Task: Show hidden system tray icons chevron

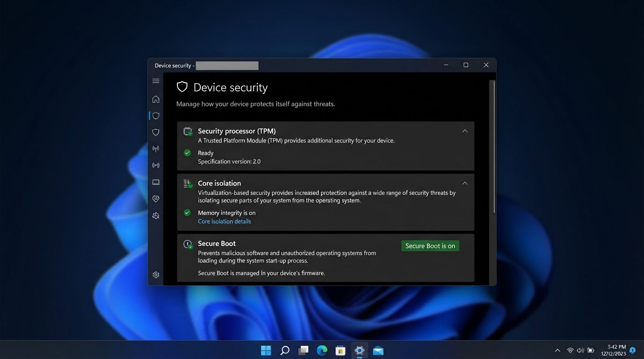Action: point(557,350)
